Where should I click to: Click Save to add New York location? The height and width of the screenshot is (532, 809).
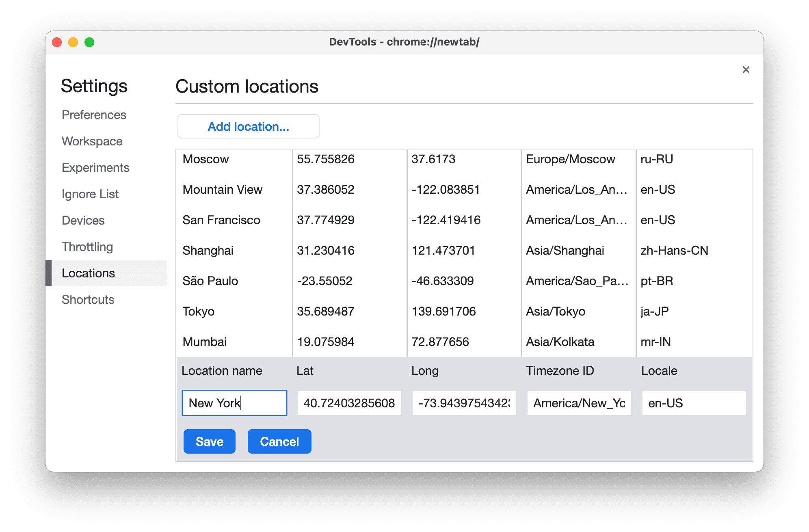(209, 441)
